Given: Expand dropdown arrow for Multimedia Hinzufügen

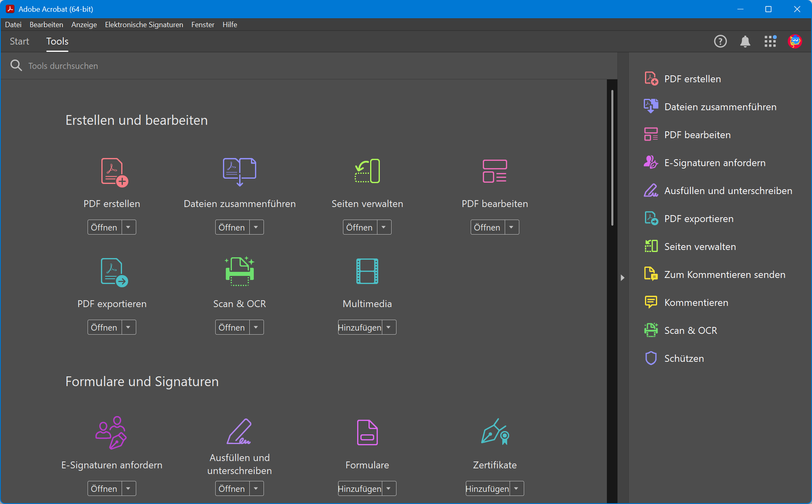Looking at the screenshot, I should pyautogui.click(x=389, y=327).
